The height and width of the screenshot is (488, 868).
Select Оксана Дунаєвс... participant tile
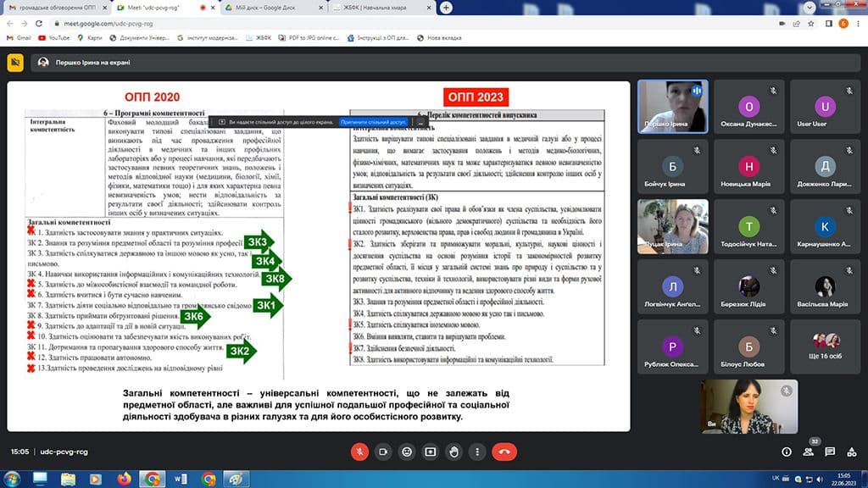coord(748,106)
